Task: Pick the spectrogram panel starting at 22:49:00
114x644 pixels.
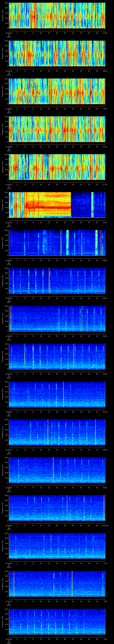Action: click(x=57, y=129)
